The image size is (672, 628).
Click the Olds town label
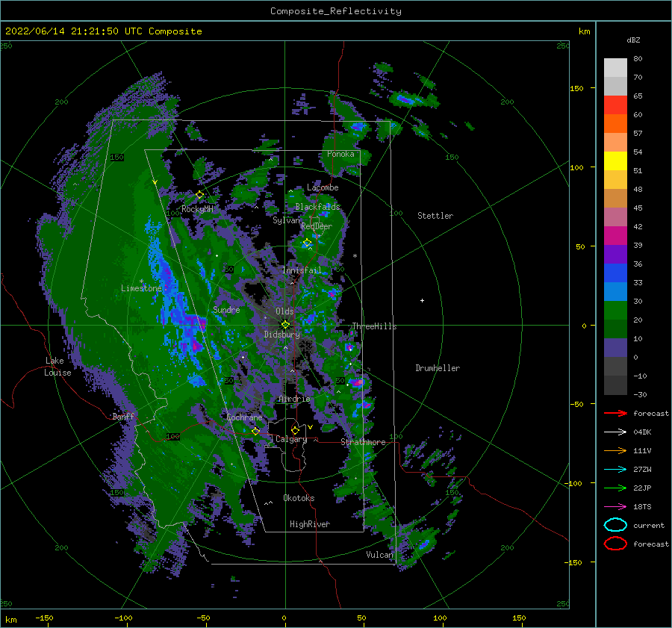[x=284, y=311]
